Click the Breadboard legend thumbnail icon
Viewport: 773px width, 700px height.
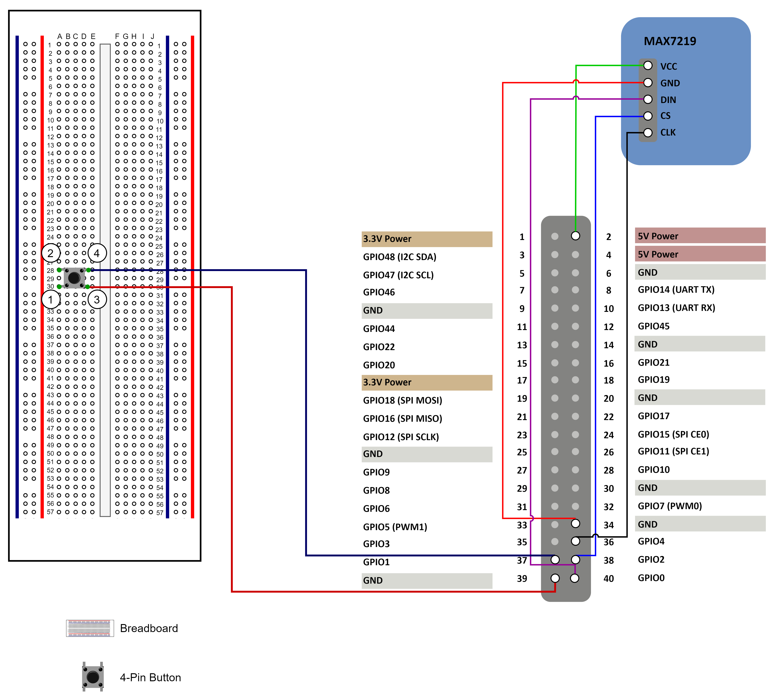90,628
